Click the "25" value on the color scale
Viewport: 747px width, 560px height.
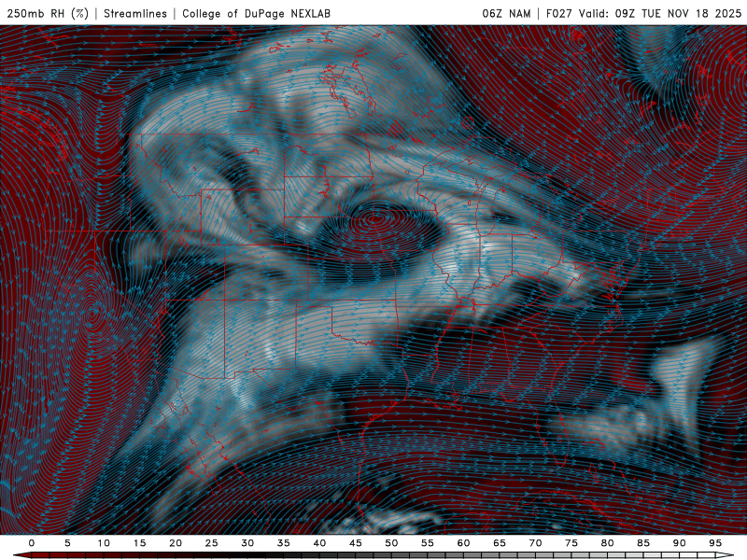tap(212, 543)
